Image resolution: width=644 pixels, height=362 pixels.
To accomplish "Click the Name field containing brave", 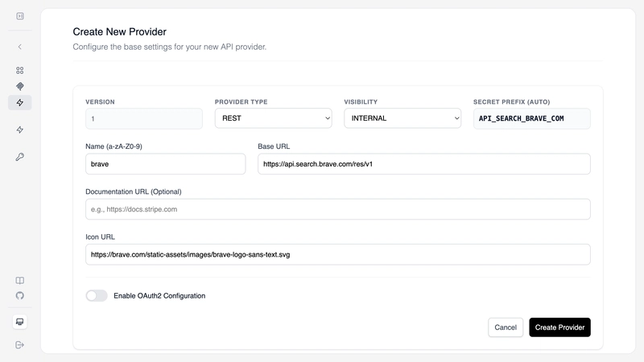I will point(165,164).
